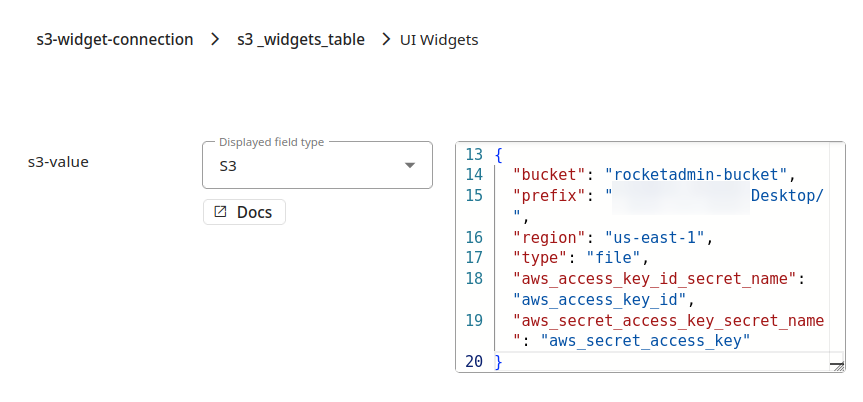Click the closing brace on line 20
The width and height of the screenshot is (863, 402).
pyautogui.click(x=498, y=362)
